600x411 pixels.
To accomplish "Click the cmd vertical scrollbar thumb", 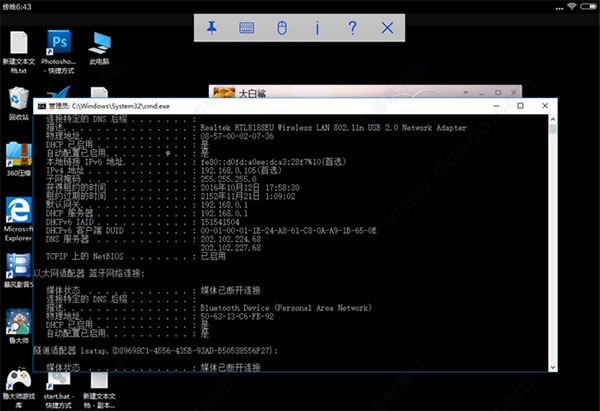I will click(x=553, y=129).
